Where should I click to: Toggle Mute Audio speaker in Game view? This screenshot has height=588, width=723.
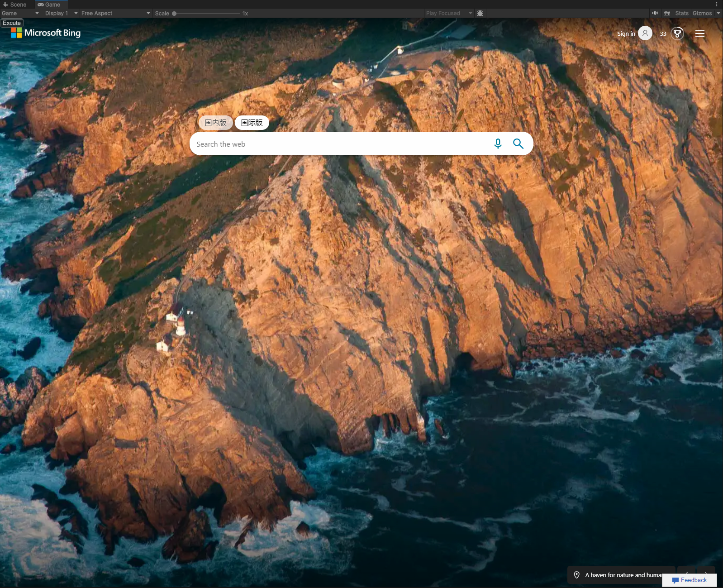(655, 13)
